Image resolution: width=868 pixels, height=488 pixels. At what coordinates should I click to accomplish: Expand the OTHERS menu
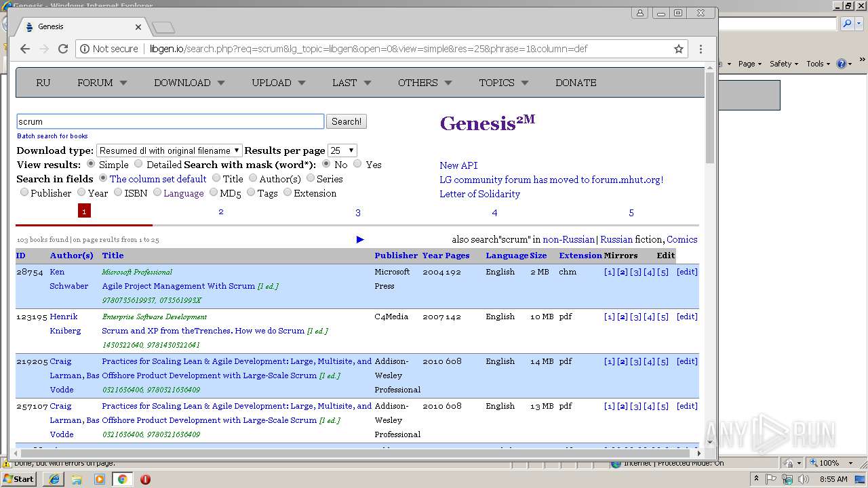(x=425, y=83)
